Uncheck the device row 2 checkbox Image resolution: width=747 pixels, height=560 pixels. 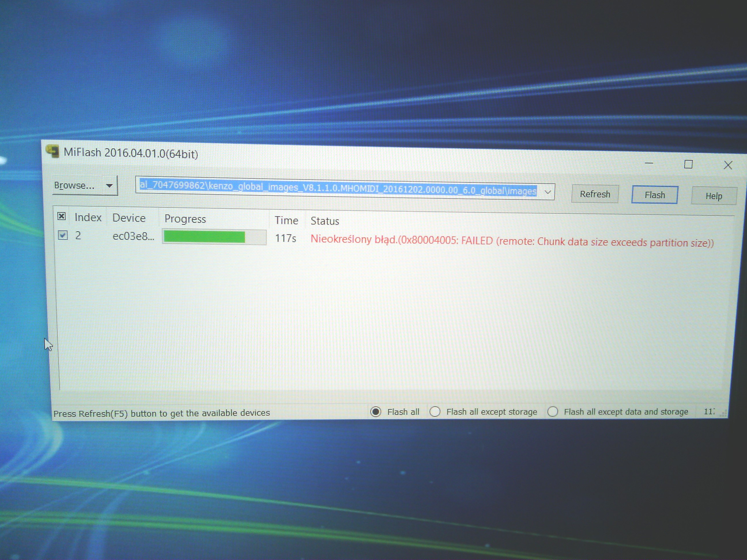63,235
